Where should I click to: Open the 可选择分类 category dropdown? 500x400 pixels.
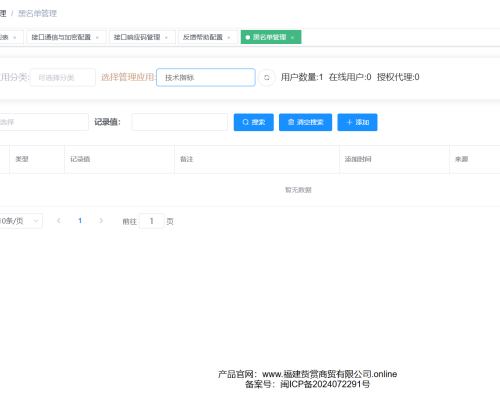[63, 78]
